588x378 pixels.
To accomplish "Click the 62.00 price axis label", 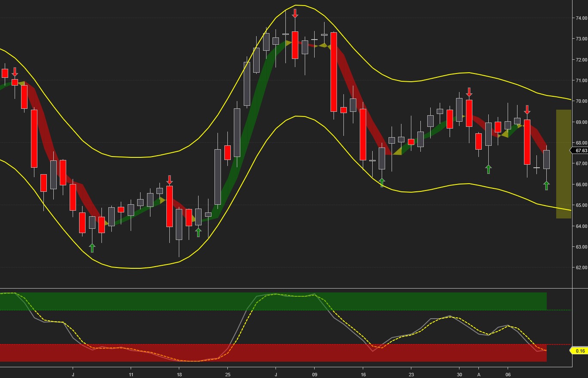I will coord(582,267).
